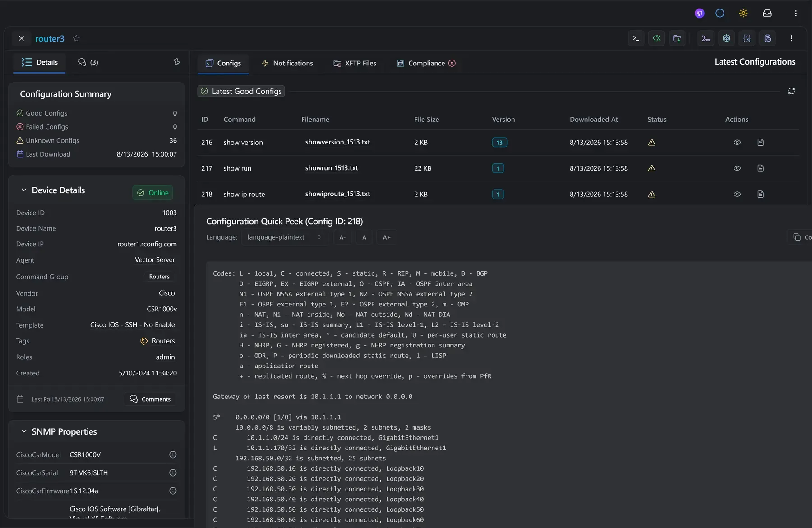This screenshot has width=812, height=528.
Task: Refresh the latest configurations list
Action: point(791,91)
